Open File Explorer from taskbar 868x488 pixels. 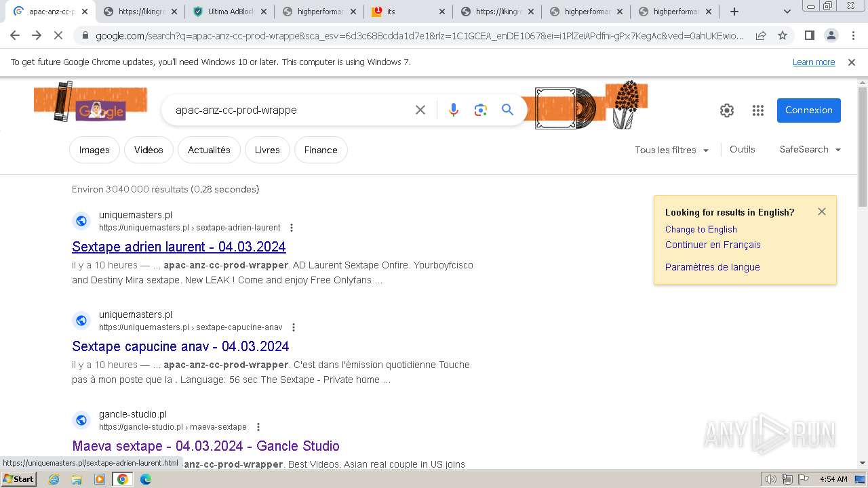pos(77,479)
